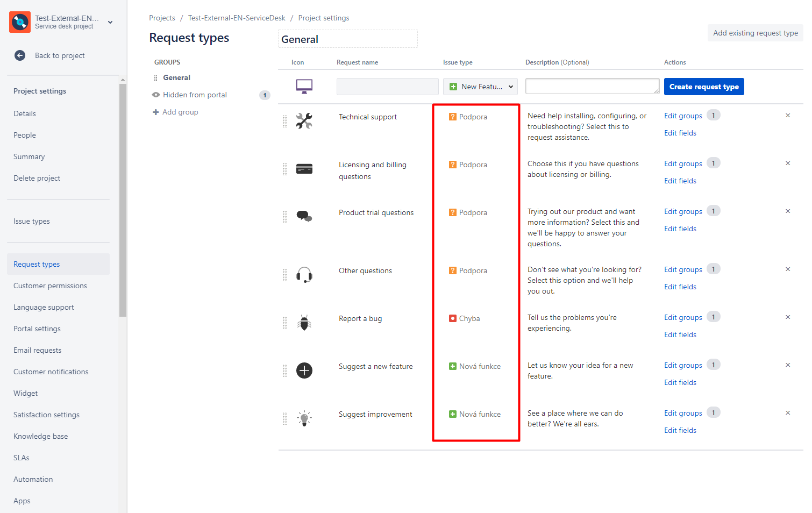Viewport: 812px width, 513px height.
Task: Remove the Report a bug request type
Action: [788, 317]
